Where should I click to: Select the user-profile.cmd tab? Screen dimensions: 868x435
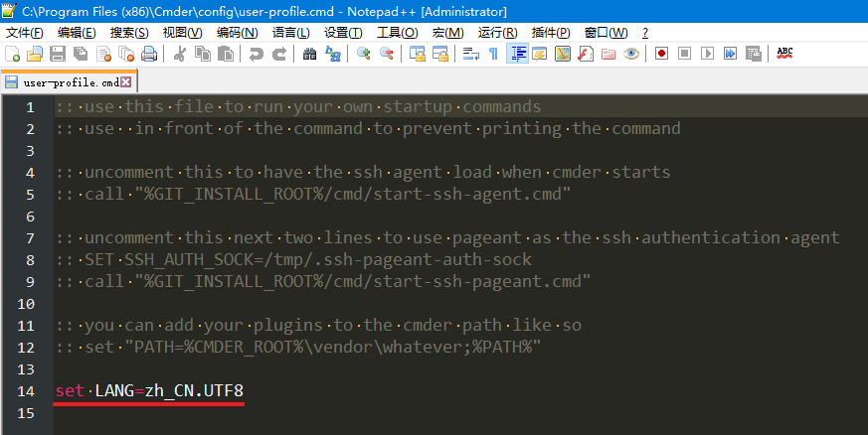[x=70, y=82]
